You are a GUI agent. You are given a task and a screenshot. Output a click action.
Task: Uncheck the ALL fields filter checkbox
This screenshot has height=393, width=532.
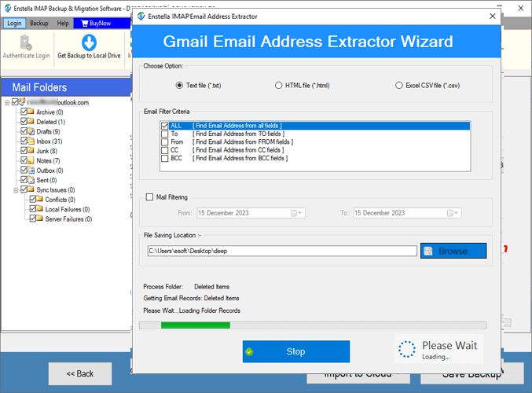coord(164,126)
